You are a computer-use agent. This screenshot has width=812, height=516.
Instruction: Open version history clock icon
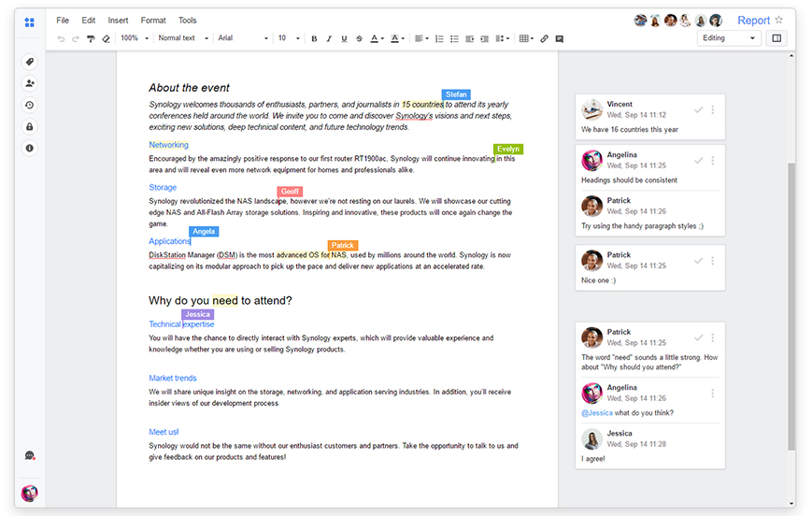point(30,106)
